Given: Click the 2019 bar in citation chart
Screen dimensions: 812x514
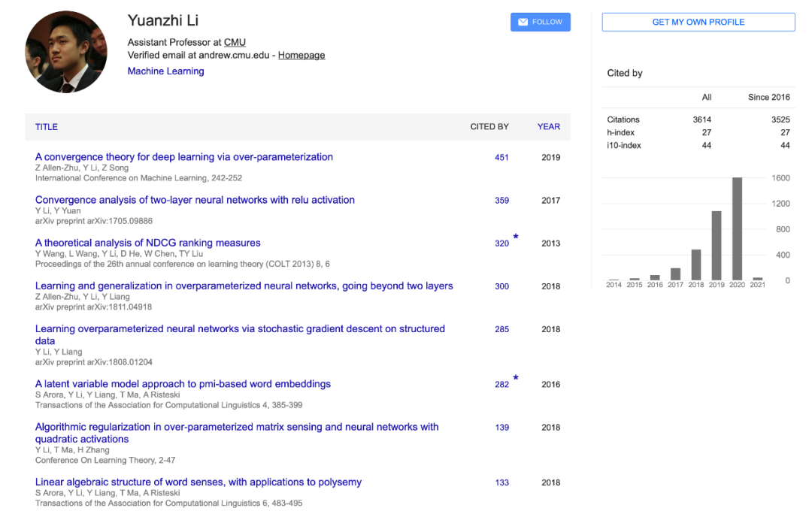Looking at the screenshot, I should pyautogui.click(x=717, y=245).
